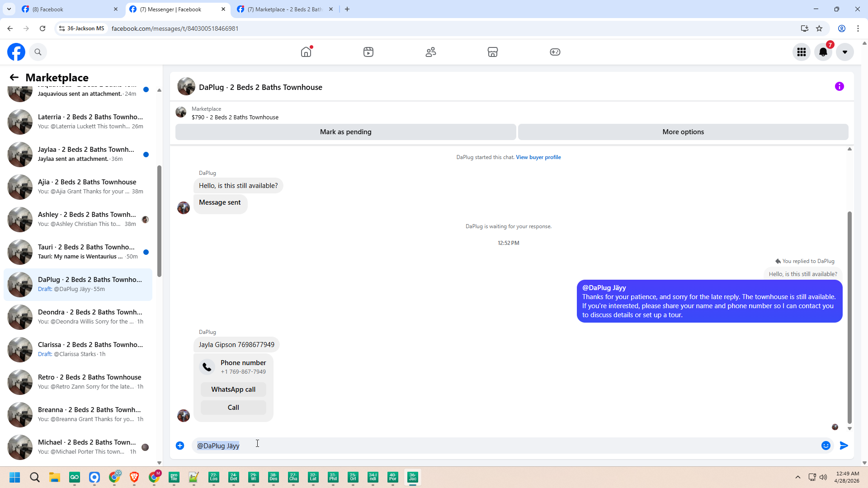Focus the message input field
This screenshot has height=488, width=868.
click(x=506, y=446)
